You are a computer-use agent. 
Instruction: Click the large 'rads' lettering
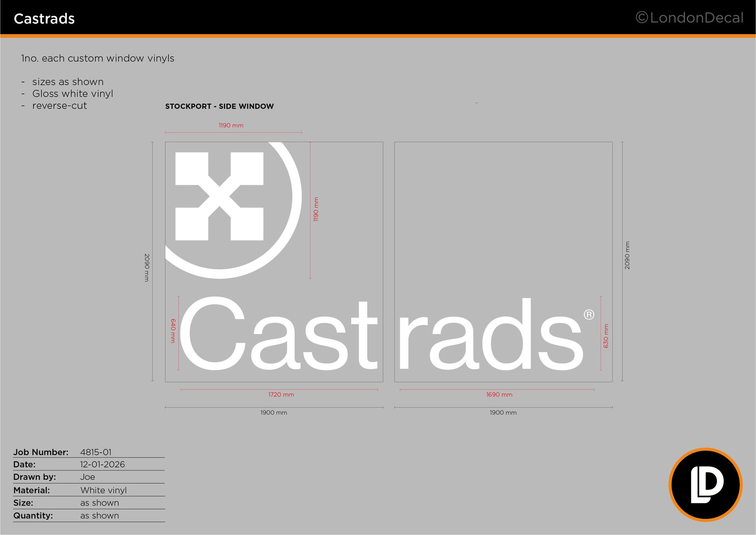491,334
